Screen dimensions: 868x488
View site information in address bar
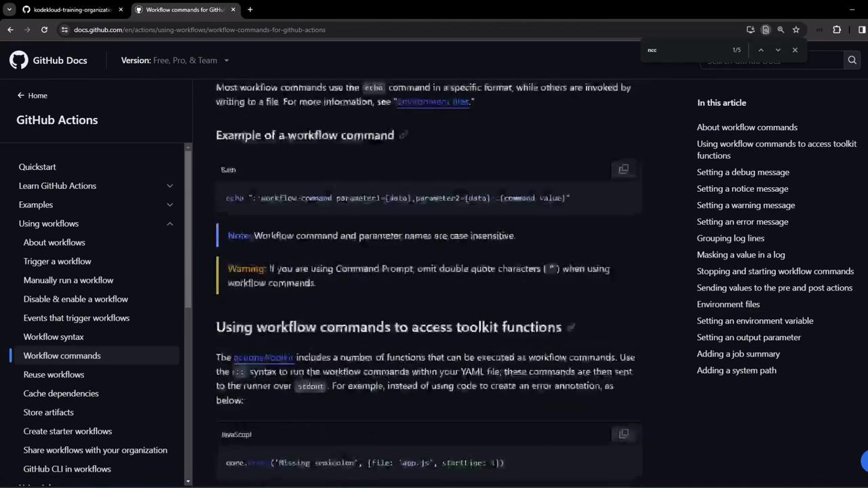coord(64,30)
